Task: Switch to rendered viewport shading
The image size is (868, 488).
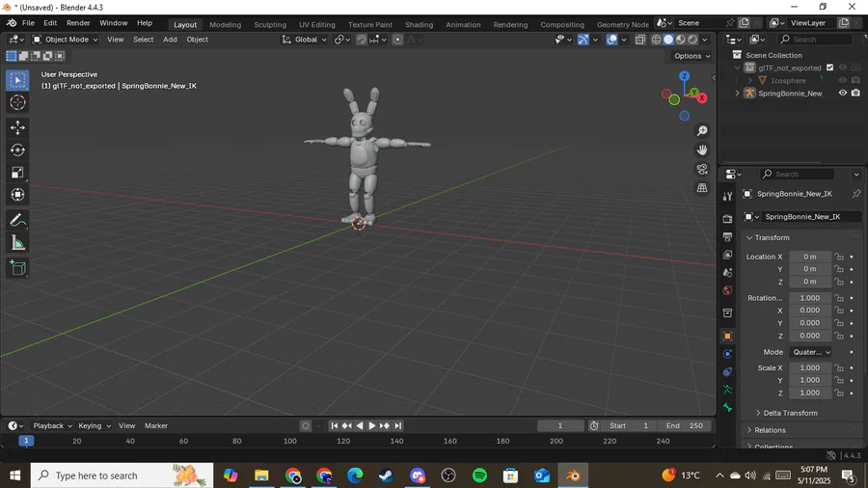Action: pyautogui.click(x=692, y=40)
